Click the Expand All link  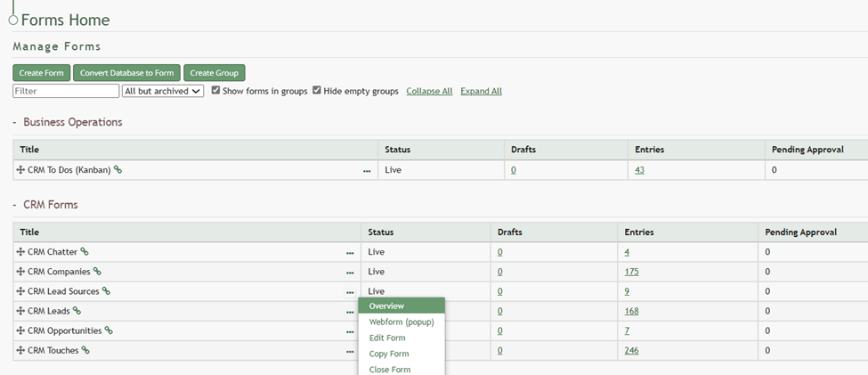coord(481,91)
